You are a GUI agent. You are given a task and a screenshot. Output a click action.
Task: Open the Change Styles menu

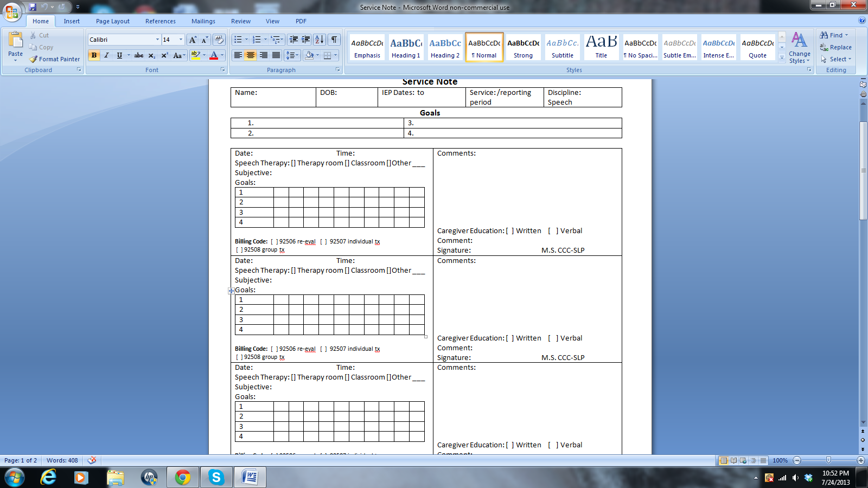click(x=800, y=48)
